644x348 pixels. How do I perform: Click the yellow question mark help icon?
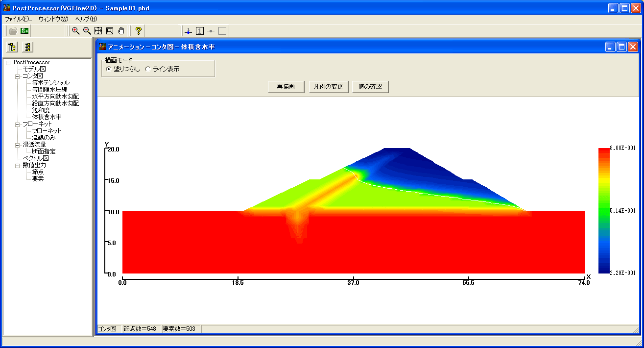tap(139, 31)
